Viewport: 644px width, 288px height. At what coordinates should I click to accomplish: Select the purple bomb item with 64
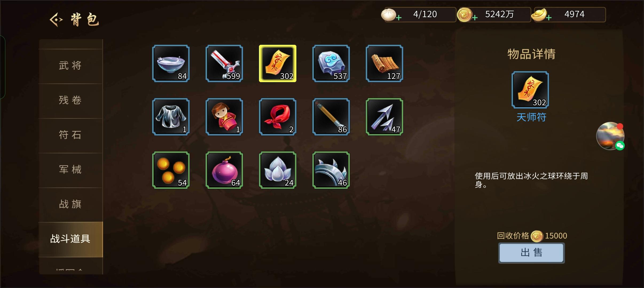click(x=224, y=170)
